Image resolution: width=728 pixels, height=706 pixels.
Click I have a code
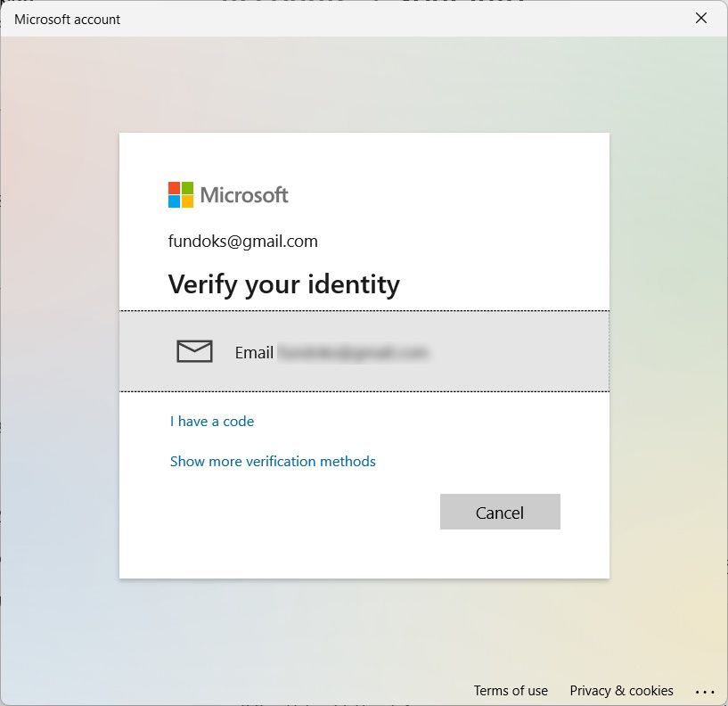coord(211,421)
